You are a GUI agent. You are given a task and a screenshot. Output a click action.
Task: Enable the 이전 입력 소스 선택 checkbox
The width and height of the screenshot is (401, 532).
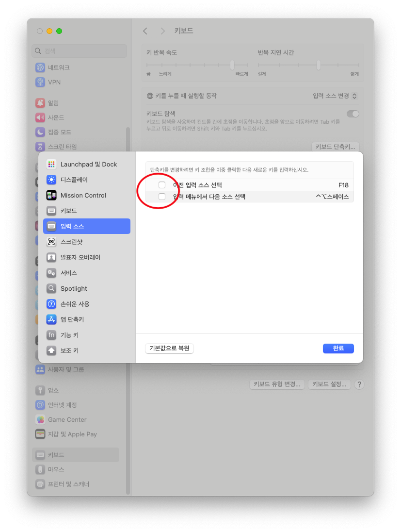[x=162, y=185]
